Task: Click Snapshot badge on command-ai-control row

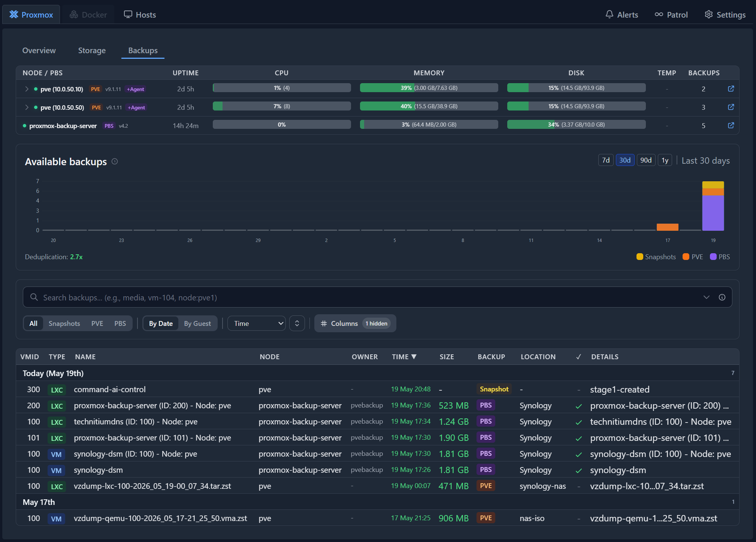Action: pos(494,389)
